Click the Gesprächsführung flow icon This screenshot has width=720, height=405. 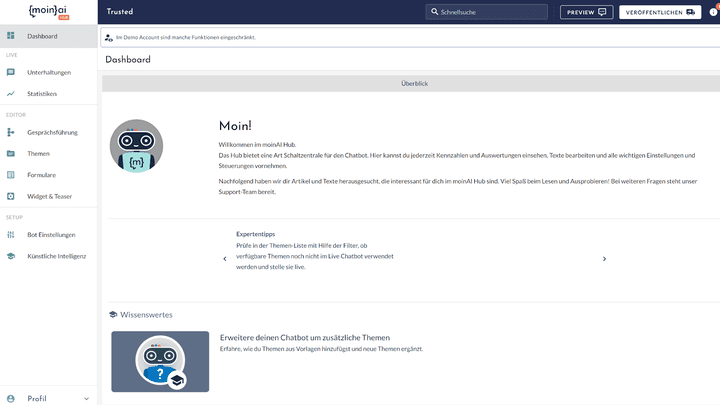(11, 132)
